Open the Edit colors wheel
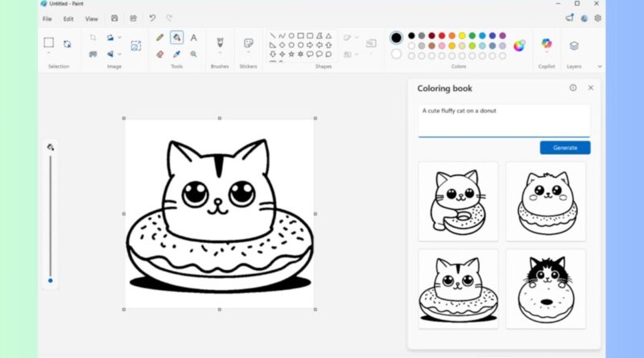The width and height of the screenshot is (644, 358). [519, 45]
